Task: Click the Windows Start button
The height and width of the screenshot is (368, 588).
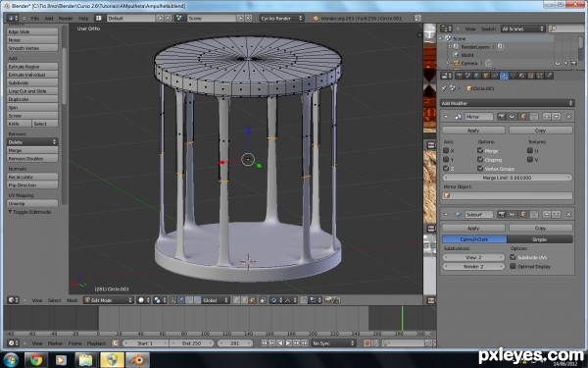Action: coord(10,360)
